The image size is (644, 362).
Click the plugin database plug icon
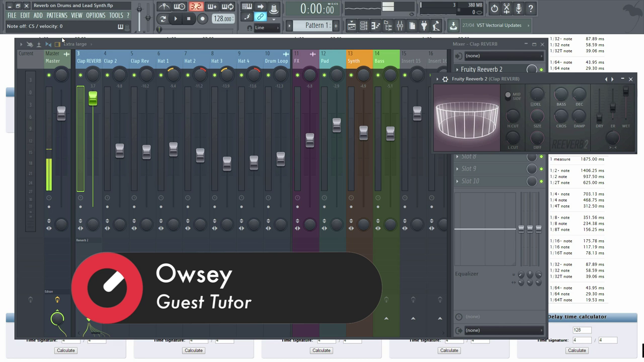tap(424, 26)
